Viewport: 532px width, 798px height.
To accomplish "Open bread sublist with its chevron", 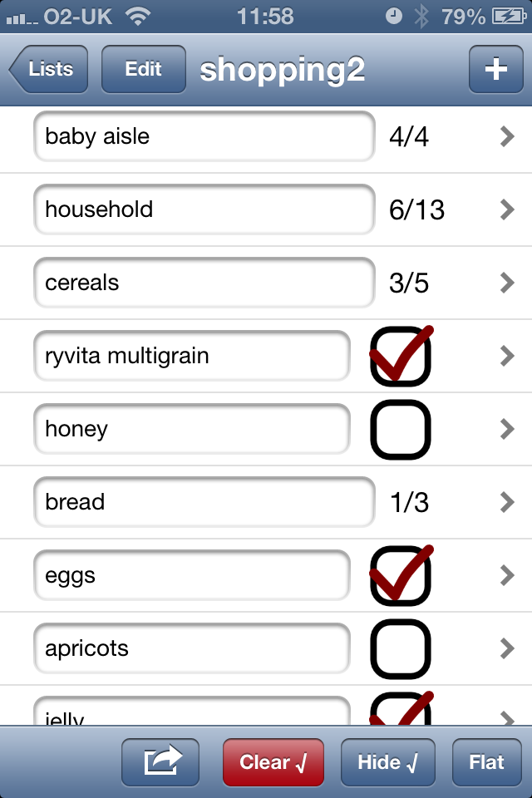I will [x=507, y=502].
